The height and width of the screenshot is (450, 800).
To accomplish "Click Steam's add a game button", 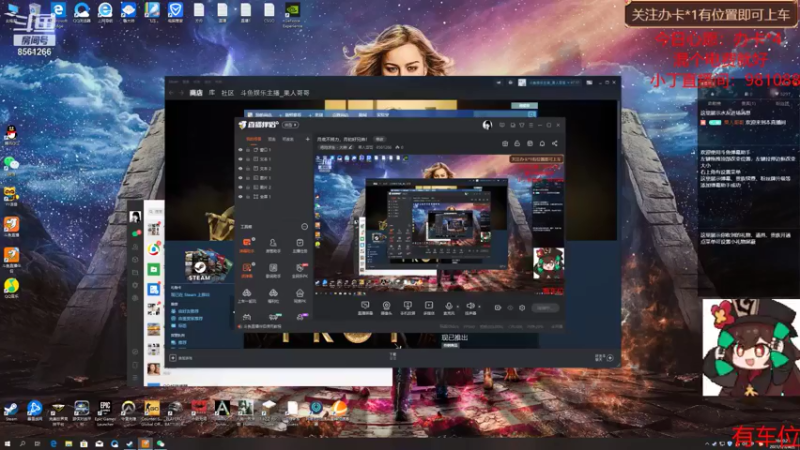I will tap(181, 358).
